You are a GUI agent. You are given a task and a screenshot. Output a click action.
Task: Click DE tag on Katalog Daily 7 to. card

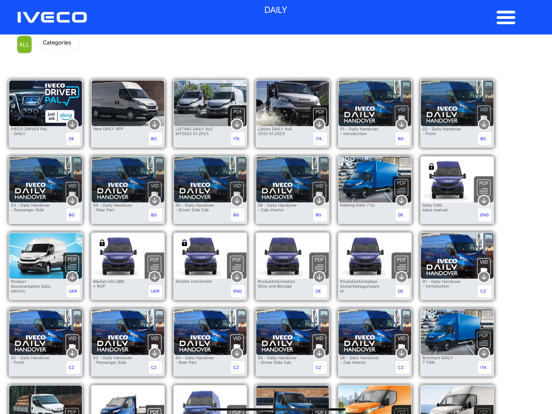[401, 215]
